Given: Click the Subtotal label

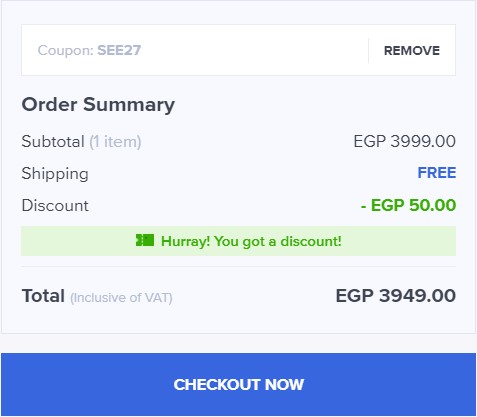Looking at the screenshot, I should 53,141.
